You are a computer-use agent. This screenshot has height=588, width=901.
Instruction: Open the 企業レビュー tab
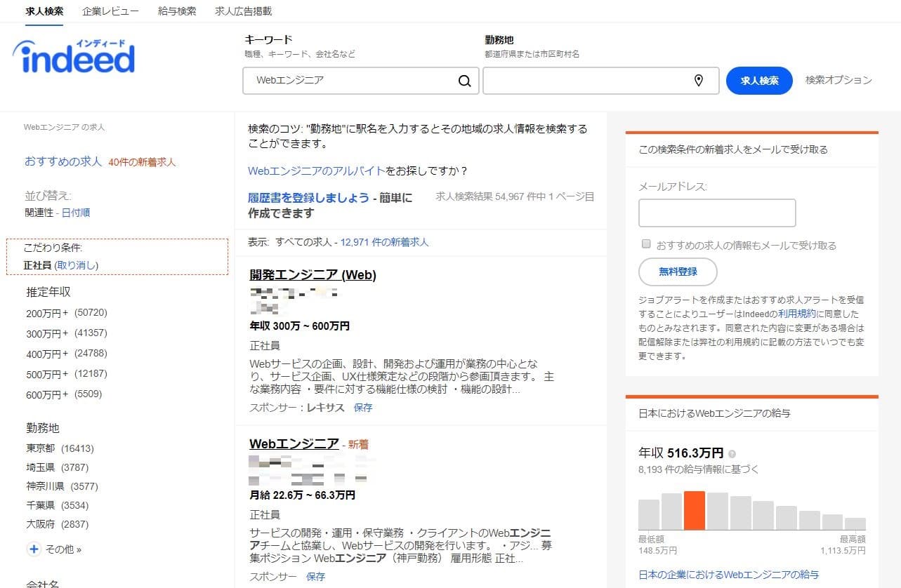(x=110, y=11)
